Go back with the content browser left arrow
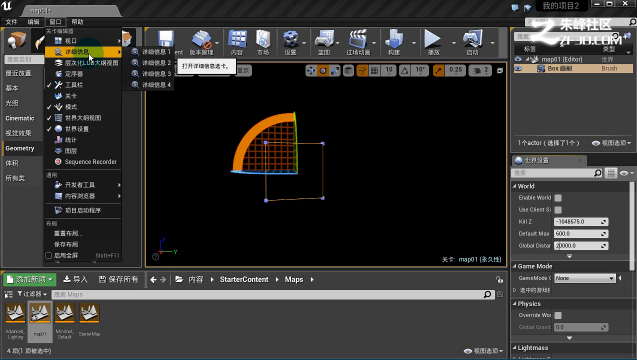Viewport: 637px width, 360px height. (x=153, y=280)
